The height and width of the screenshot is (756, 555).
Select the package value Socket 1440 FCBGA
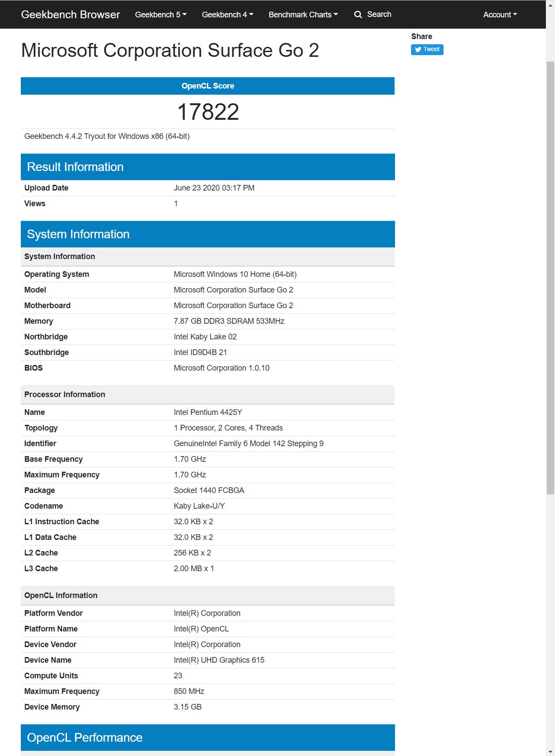click(x=209, y=490)
